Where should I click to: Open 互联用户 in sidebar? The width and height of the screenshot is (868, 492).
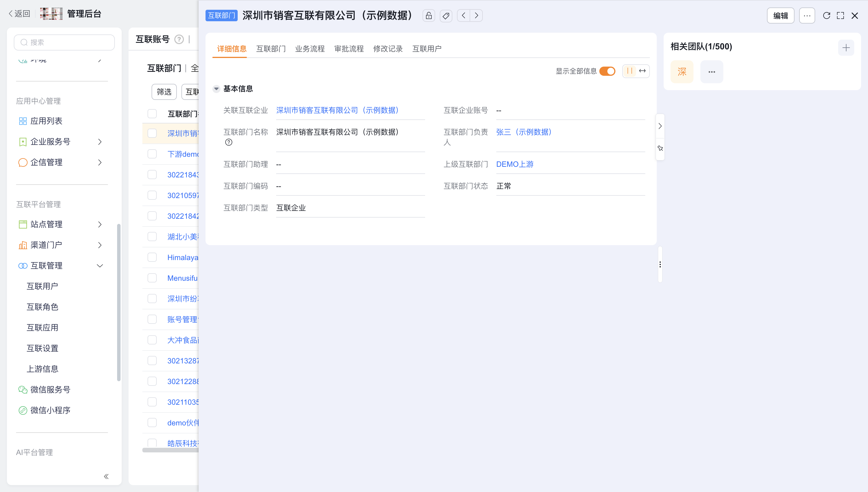[42, 286]
